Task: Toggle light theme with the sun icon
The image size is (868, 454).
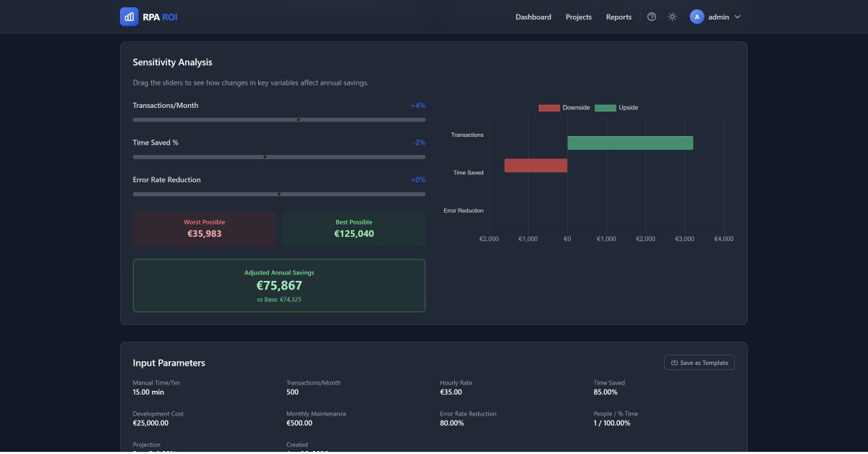Action: pyautogui.click(x=672, y=17)
